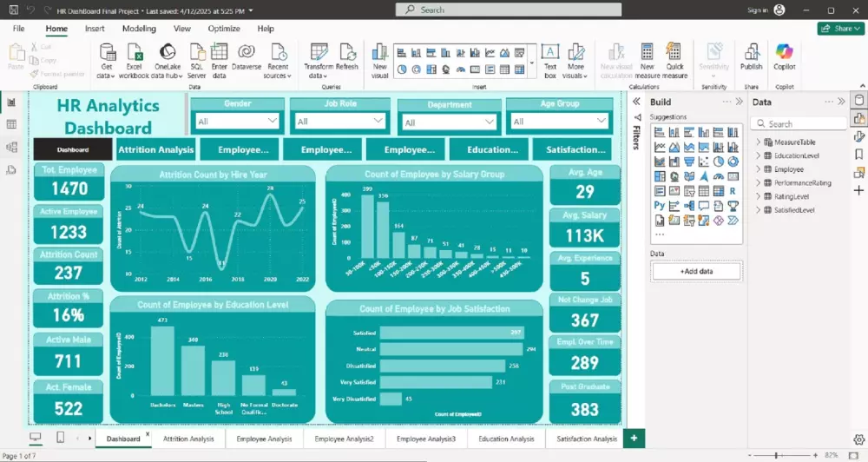The image size is (868, 462).
Task: Connect to SQL Server
Action: [196, 61]
